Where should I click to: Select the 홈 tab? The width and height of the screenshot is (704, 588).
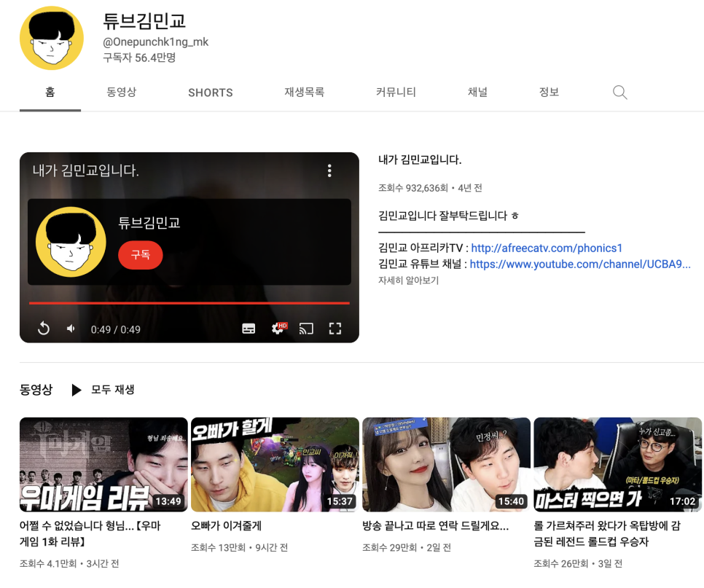click(x=50, y=92)
